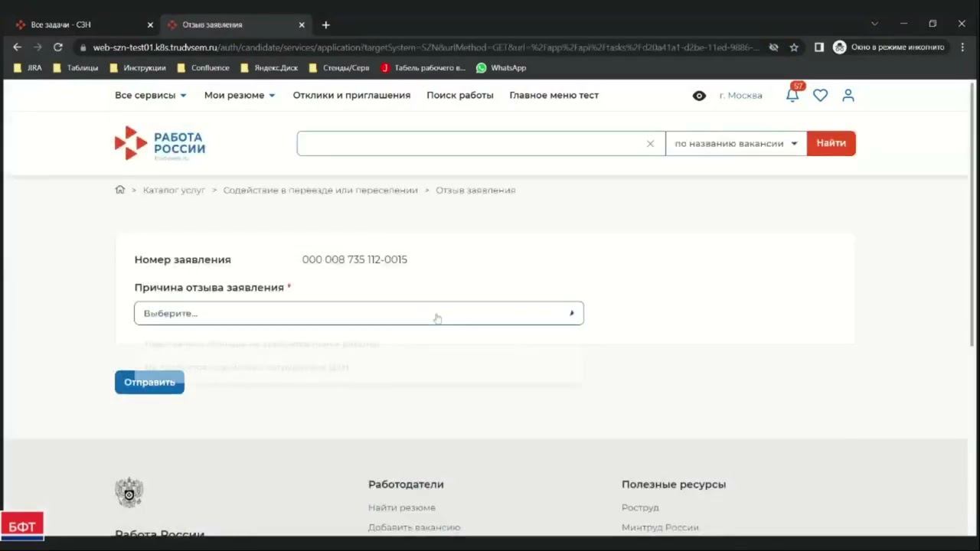Click the Работа России logo
980x551 pixels.
coord(160,144)
